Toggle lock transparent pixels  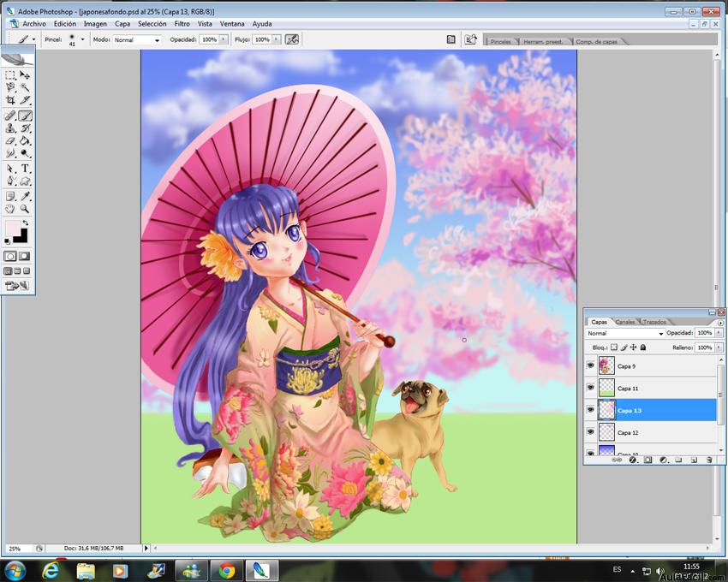(x=614, y=347)
